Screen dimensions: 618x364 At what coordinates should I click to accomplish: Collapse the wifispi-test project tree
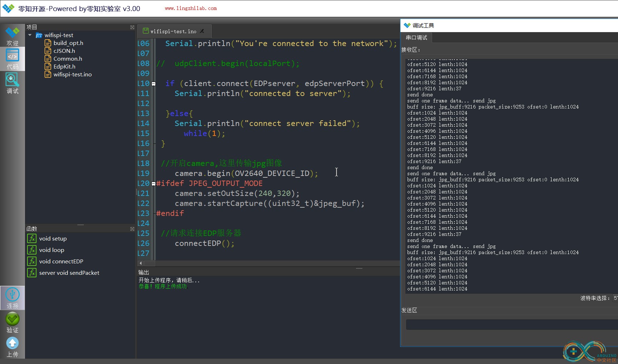[30, 35]
